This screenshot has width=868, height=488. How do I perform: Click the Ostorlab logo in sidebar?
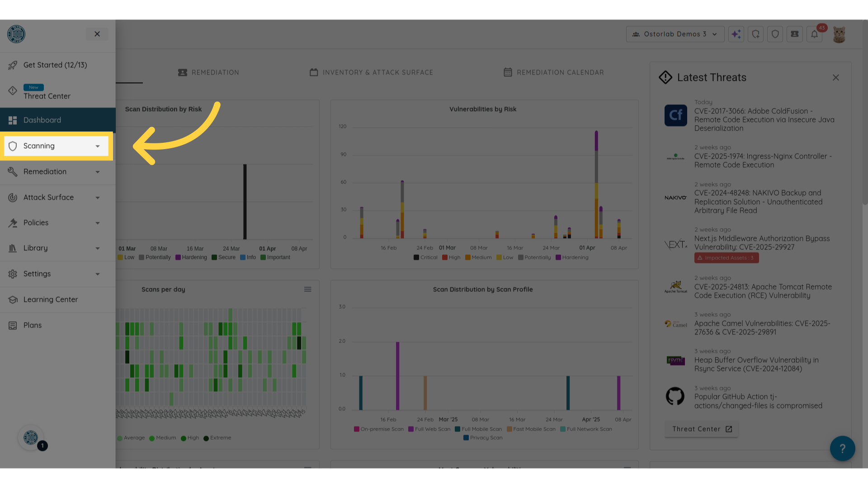(x=16, y=34)
